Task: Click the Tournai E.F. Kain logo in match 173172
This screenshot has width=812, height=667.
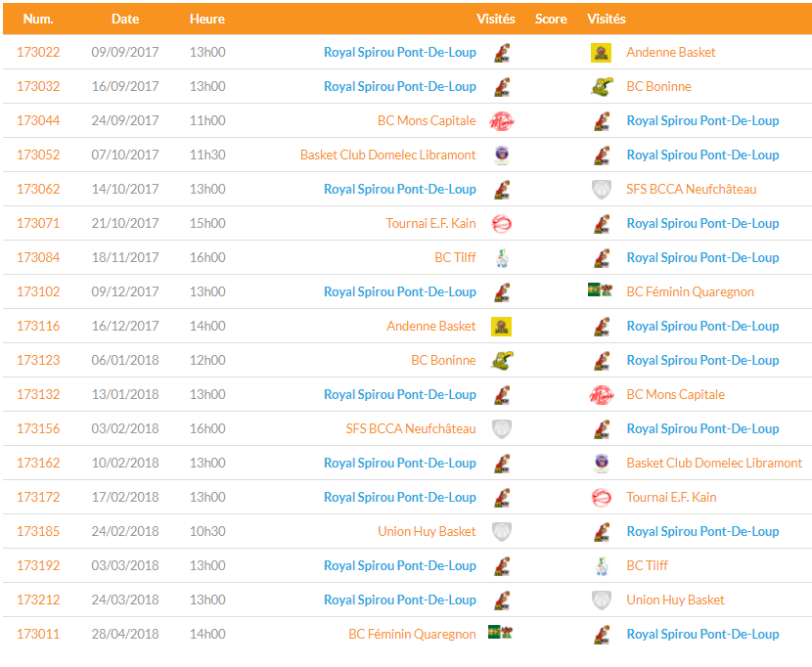Action: [602, 497]
